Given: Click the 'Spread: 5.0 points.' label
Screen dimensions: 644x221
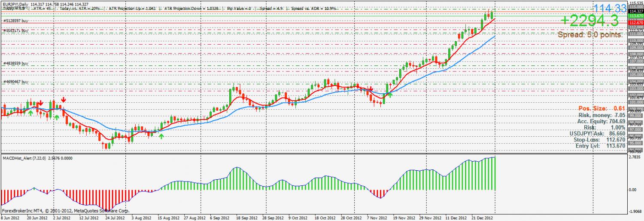Looking at the screenshot, I should [x=590, y=34].
